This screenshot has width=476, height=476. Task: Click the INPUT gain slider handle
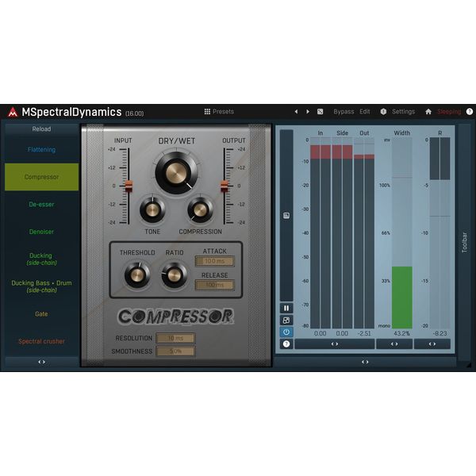pos(129,186)
